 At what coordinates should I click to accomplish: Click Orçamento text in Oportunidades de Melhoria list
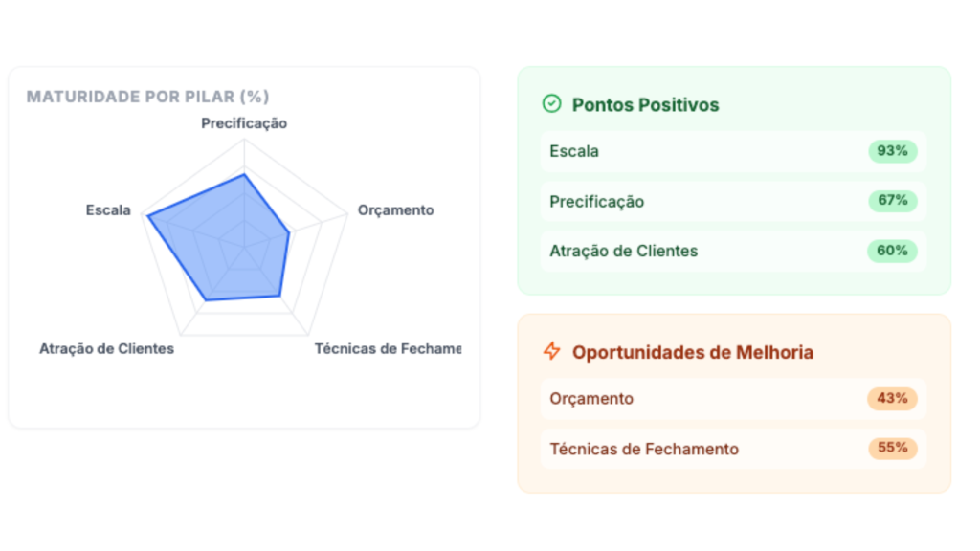pos(591,399)
